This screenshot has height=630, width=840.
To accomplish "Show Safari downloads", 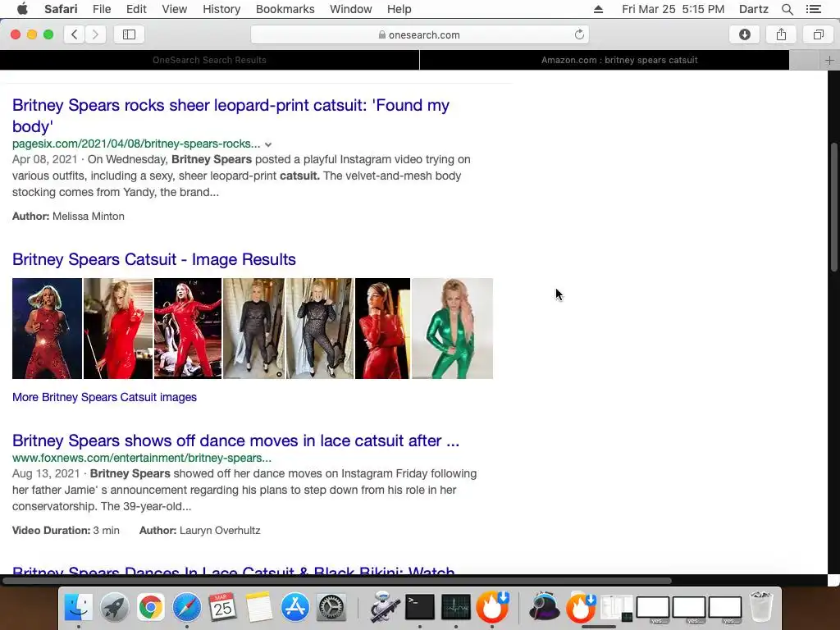I will (745, 34).
